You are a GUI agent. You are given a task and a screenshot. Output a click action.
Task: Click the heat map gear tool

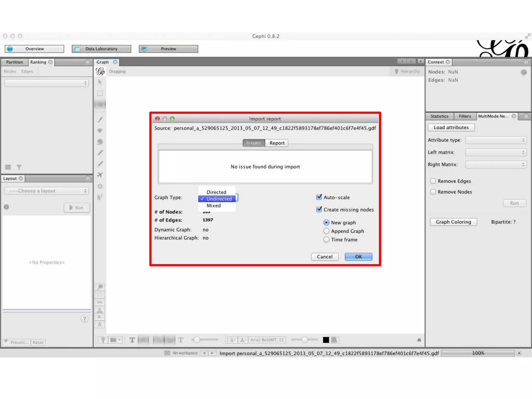[x=100, y=186]
